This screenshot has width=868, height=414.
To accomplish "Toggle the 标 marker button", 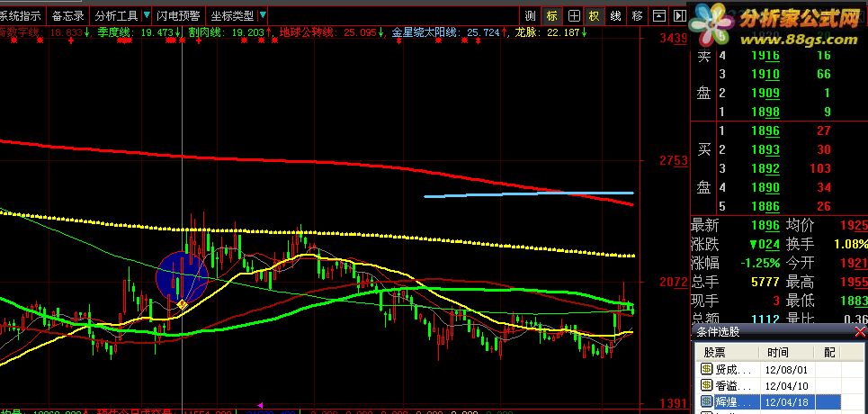I will 552,16.
